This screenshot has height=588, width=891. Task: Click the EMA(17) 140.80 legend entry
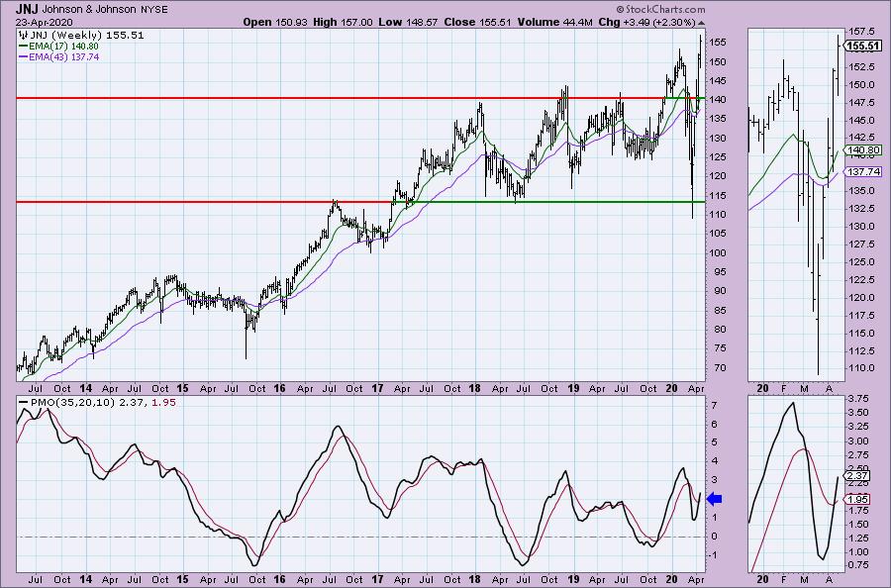point(58,47)
